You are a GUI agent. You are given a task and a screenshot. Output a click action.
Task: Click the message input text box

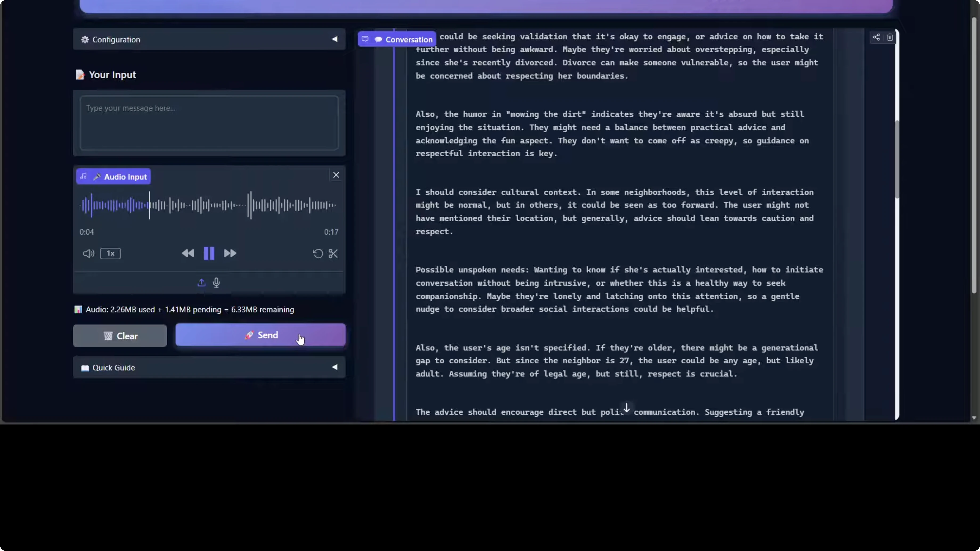point(209,122)
